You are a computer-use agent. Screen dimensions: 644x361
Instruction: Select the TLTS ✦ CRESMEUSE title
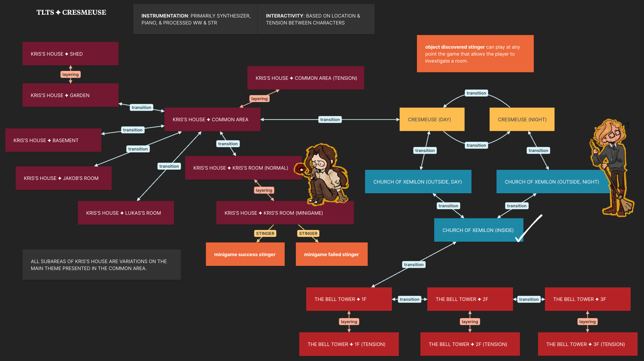click(x=71, y=12)
